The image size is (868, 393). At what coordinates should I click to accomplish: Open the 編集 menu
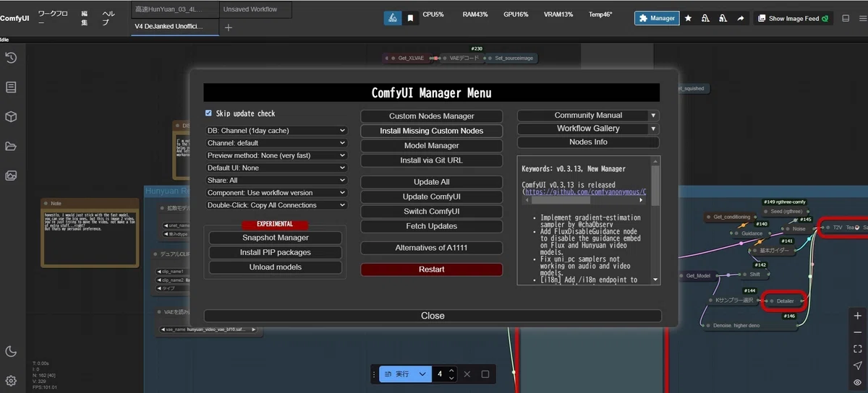85,18
